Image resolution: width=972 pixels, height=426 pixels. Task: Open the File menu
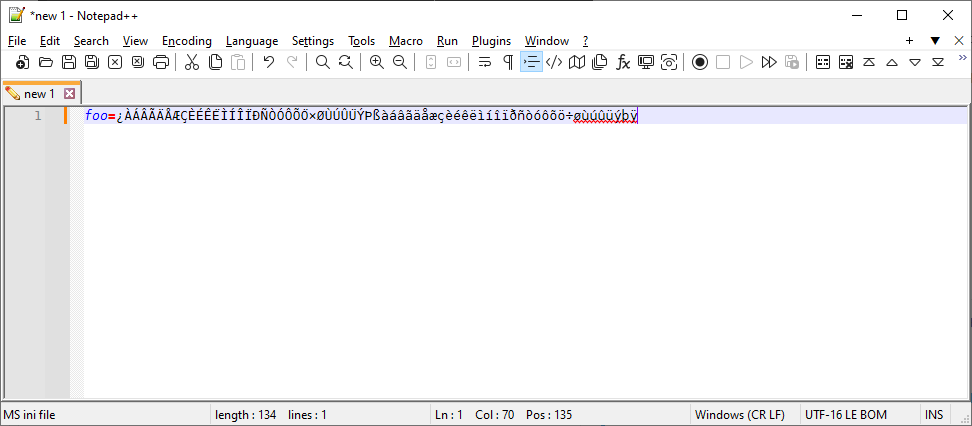[x=17, y=41]
